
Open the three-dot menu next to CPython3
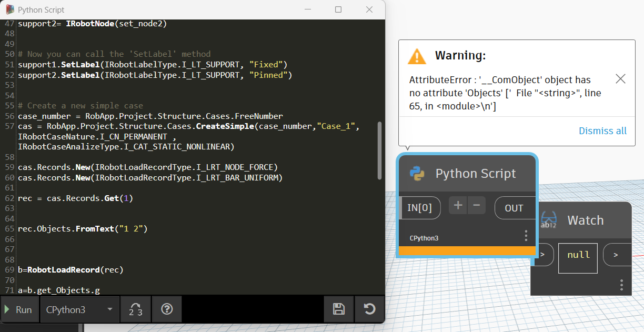click(526, 236)
